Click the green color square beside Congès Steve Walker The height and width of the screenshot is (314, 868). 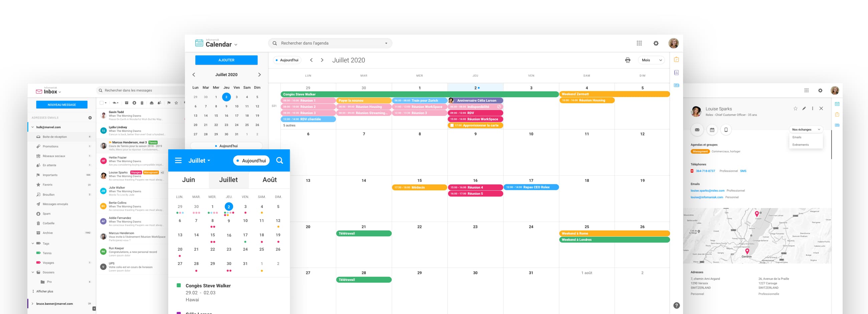pos(178,285)
